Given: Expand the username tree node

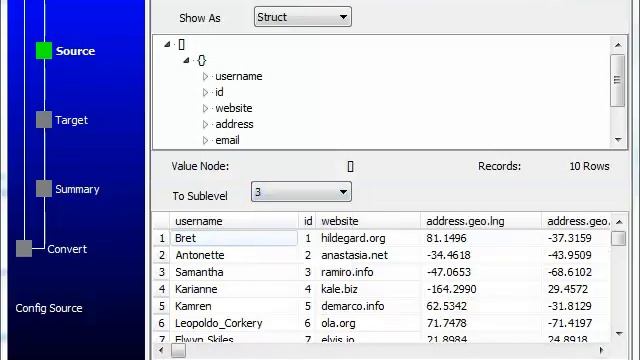Looking at the screenshot, I should (205, 76).
